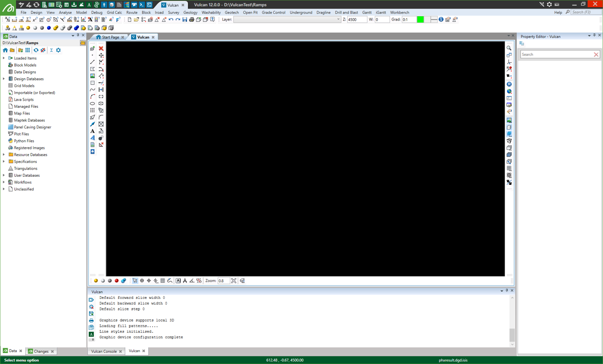
Task: Toggle the pointer select mode button
Action: point(135,281)
